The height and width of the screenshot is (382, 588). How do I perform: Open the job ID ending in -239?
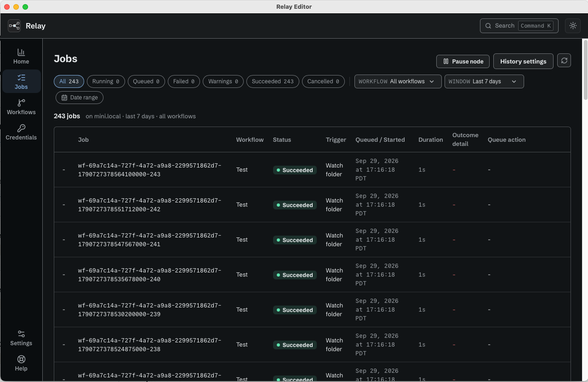point(149,310)
